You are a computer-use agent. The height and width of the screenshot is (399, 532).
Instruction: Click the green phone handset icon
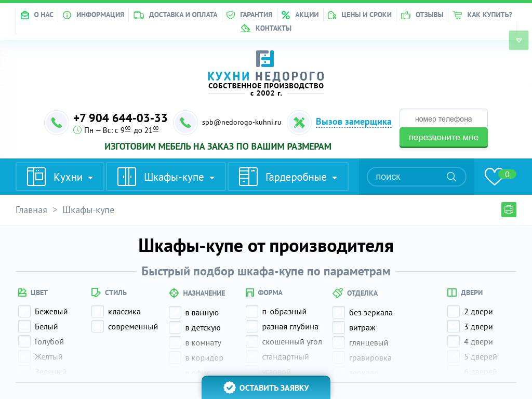coord(57,123)
